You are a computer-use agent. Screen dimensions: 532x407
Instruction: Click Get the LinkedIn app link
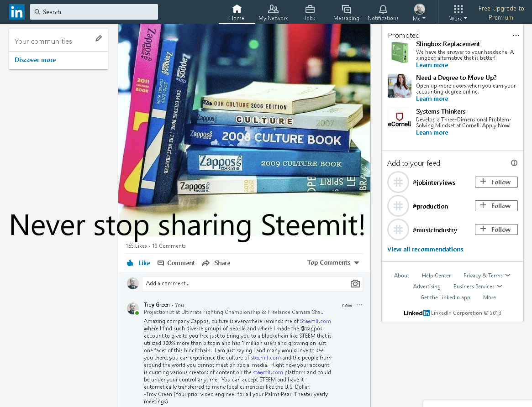[445, 297]
